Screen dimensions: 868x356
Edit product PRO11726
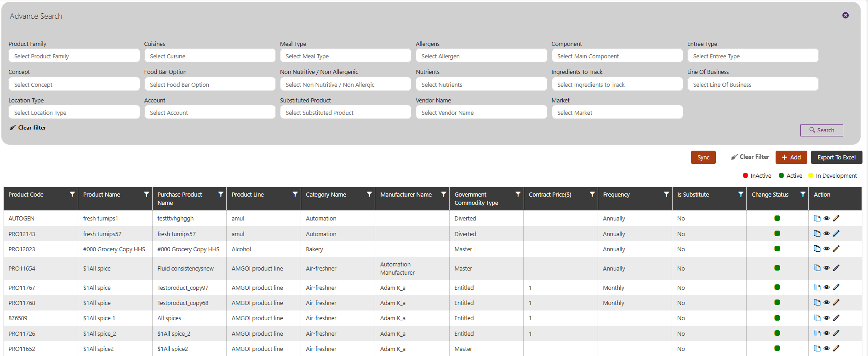(x=836, y=333)
